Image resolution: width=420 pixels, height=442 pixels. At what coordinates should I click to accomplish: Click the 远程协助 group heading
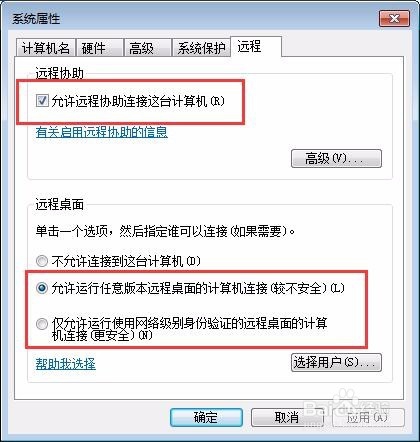coord(60,73)
